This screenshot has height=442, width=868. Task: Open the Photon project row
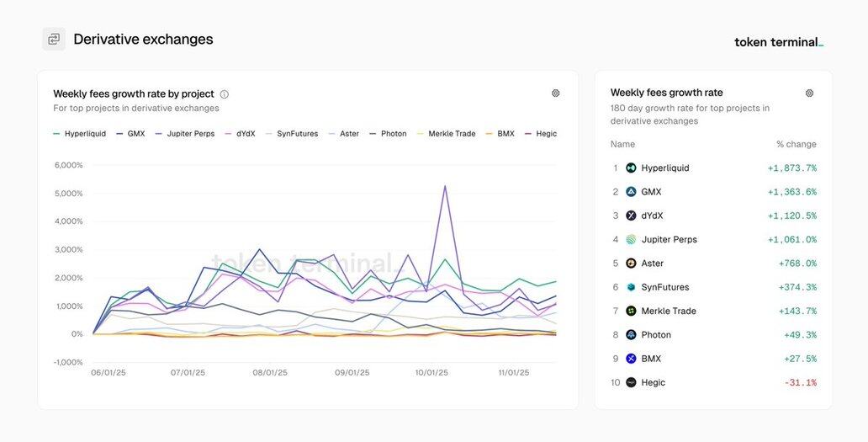656,335
